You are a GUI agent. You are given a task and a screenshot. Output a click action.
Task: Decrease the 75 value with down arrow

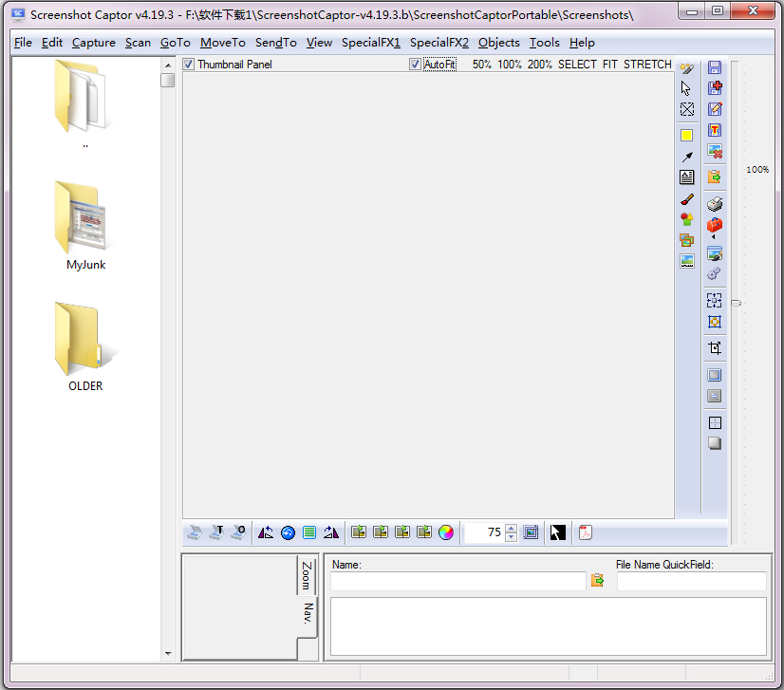tap(511, 537)
